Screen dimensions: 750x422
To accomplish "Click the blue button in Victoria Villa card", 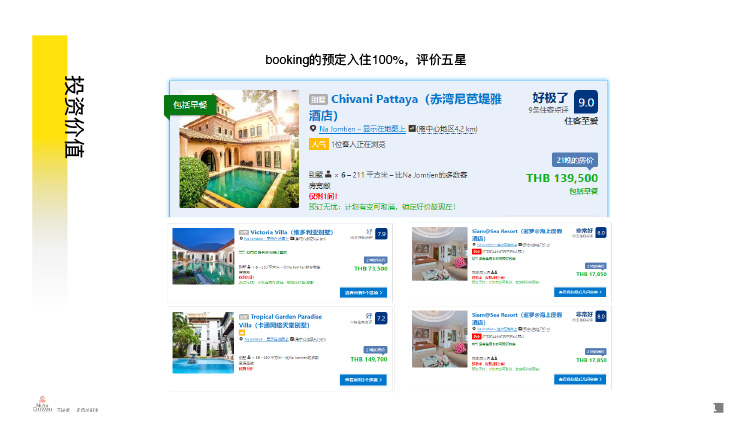I will (364, 292).
